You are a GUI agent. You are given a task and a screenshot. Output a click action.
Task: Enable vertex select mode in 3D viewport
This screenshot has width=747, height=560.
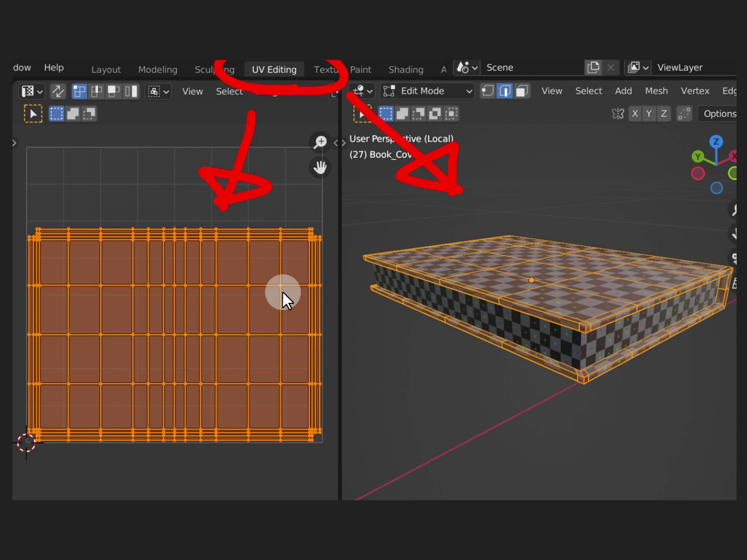tap(488, 91)
